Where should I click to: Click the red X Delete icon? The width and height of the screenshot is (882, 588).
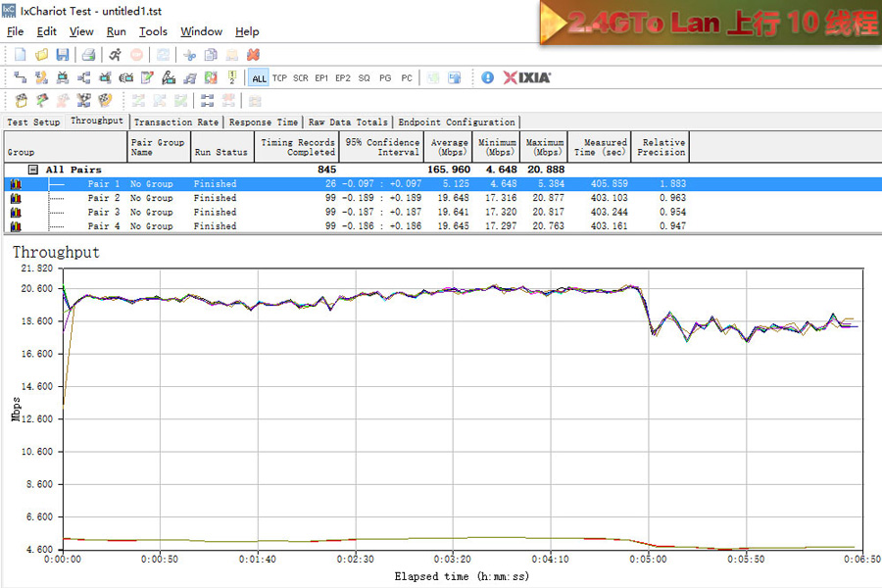[253, 55]
